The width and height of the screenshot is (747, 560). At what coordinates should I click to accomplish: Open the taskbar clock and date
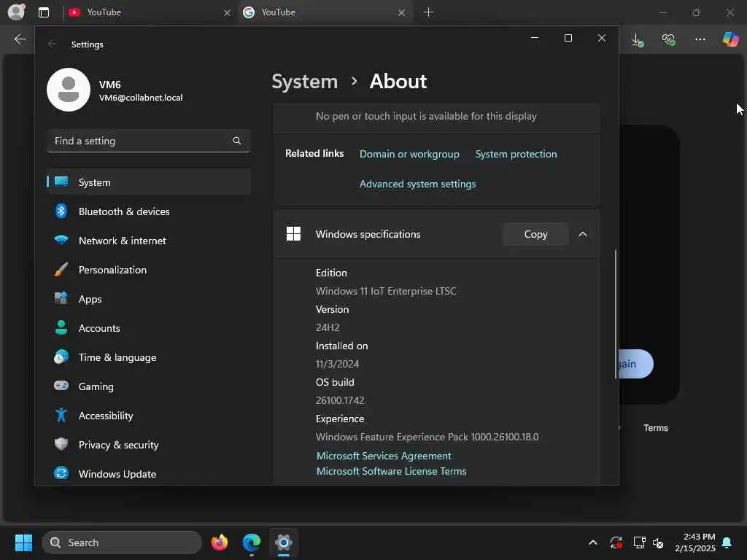[695, 542]
